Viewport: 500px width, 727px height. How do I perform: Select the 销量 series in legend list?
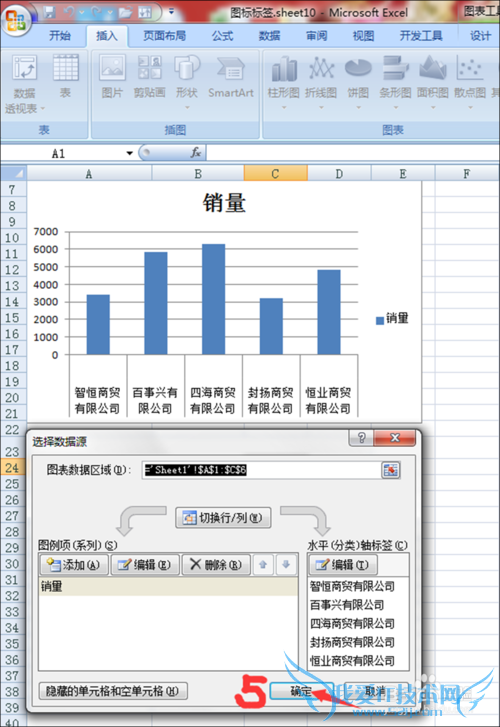click(168, 587)
